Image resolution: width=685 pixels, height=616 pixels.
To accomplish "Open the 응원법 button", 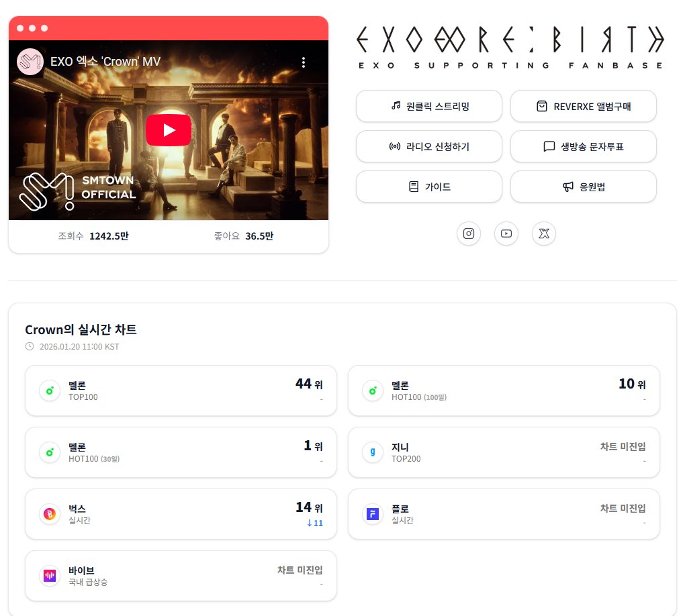I will 583,187.
